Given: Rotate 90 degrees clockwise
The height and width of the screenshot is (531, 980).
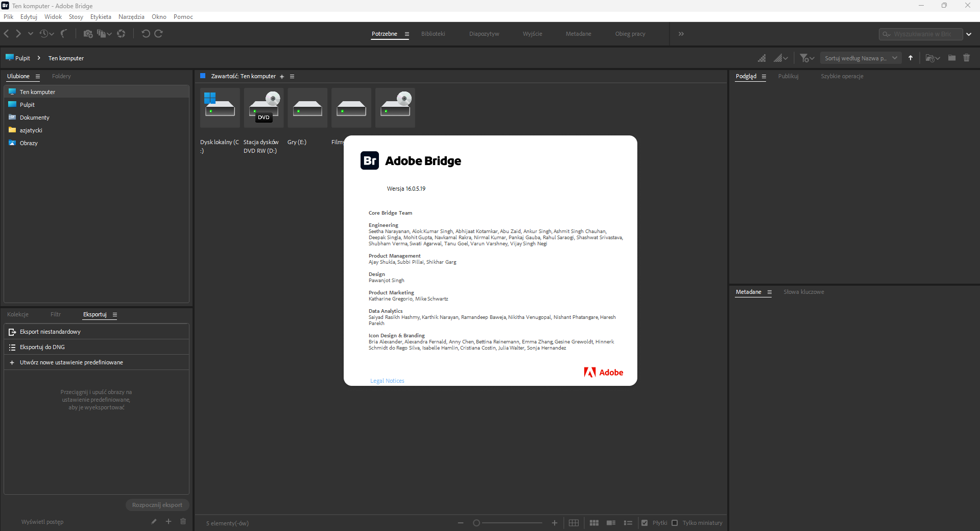Looking at the screenshot, I should coord(158,34).
